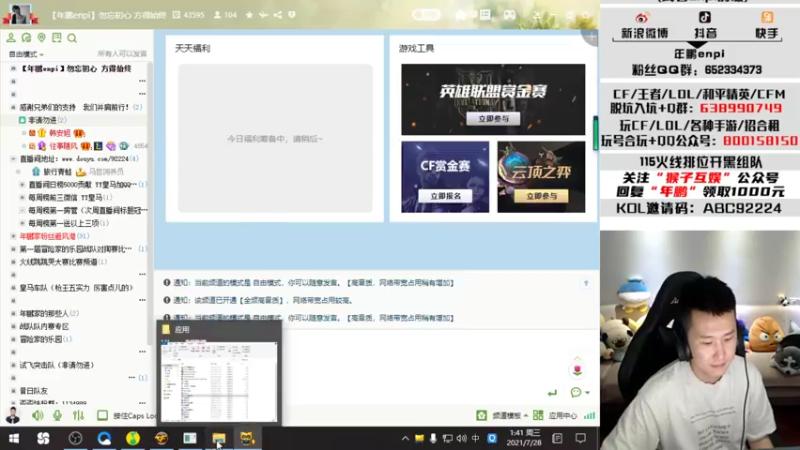The height and width of the screenshot is (450, 800).
Task: Select 皇马车队 channel
Action: (76, 288)
